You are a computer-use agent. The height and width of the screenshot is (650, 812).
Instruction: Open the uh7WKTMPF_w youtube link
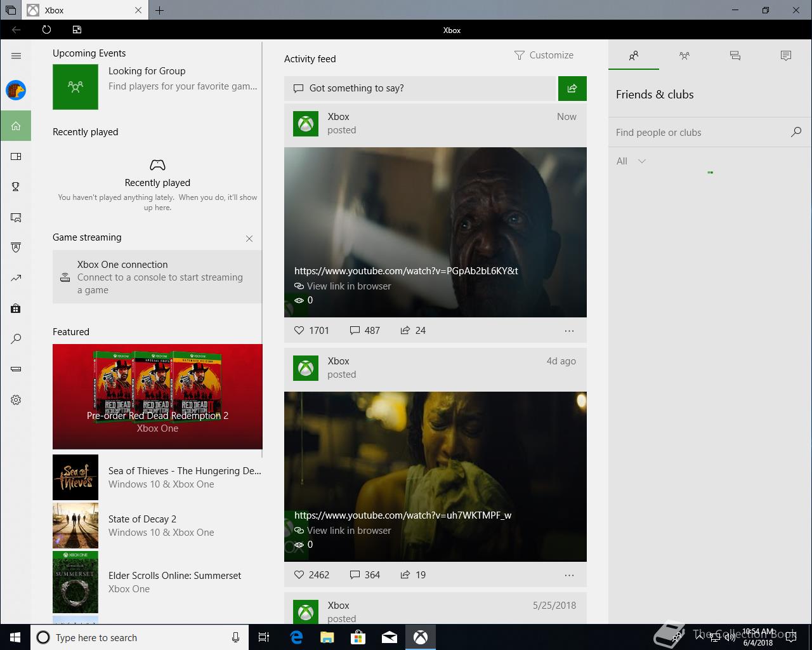[403, 515]
